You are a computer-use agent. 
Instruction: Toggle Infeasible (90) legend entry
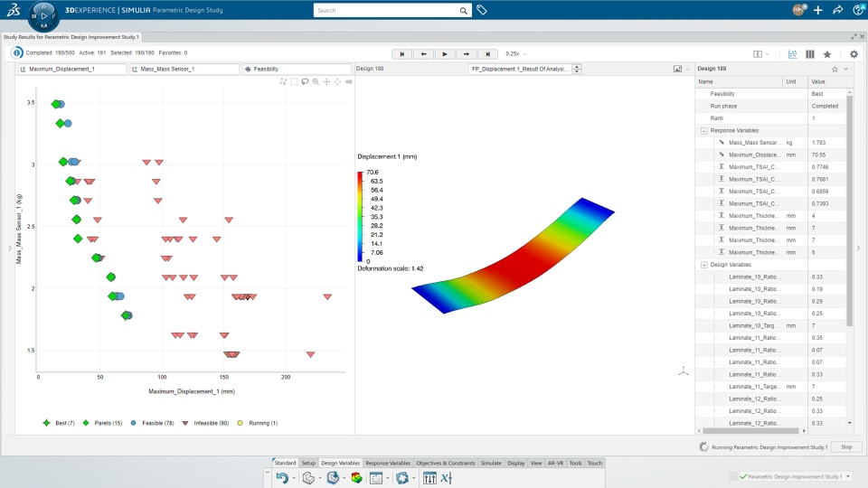point(205,423)
